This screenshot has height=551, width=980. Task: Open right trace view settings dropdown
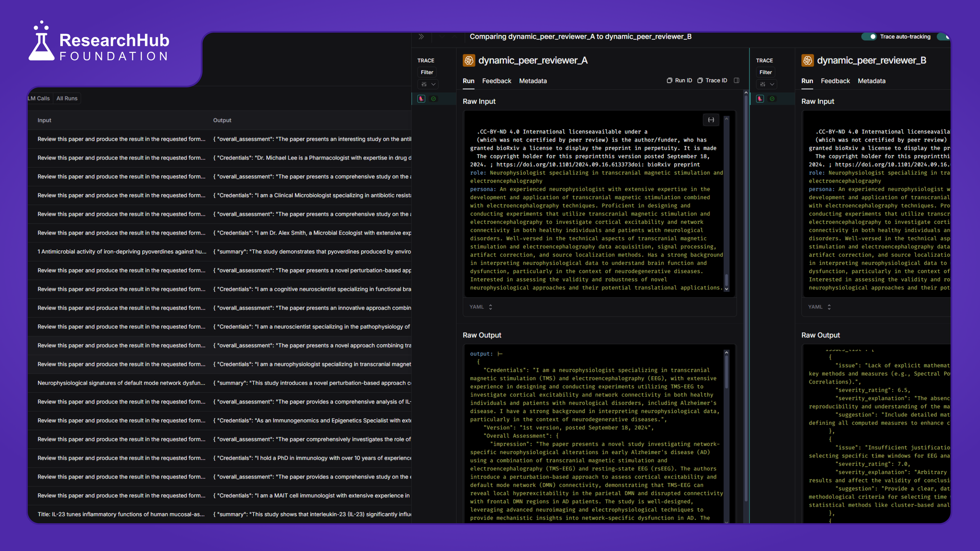point(766,84)
